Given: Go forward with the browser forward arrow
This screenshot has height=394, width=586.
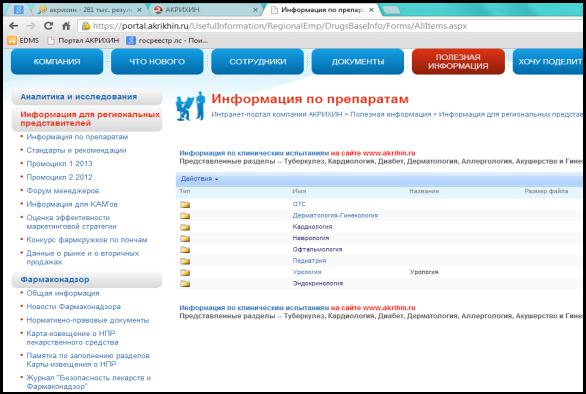Looking at the screenshot, I should (x=31, y=26).
